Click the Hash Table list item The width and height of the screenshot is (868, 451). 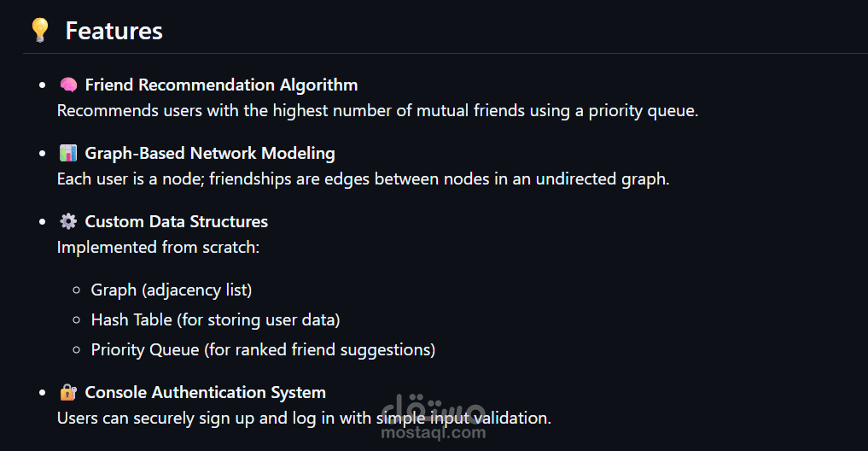[x=215, y=320]
